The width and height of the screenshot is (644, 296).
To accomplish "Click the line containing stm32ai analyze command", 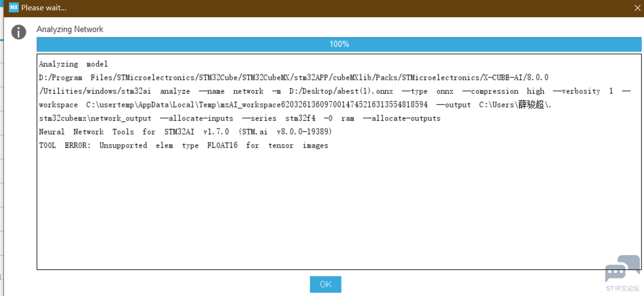I will [335, 91].
